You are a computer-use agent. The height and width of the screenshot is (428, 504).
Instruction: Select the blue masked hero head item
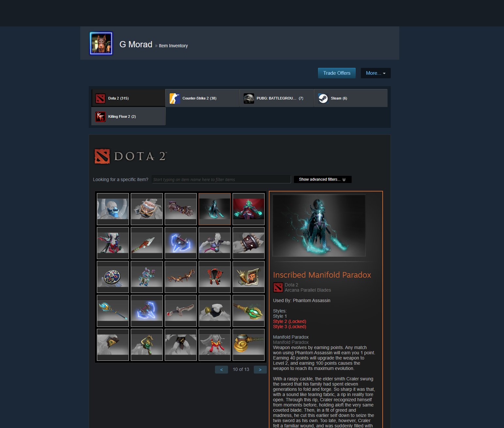point(113,209)
